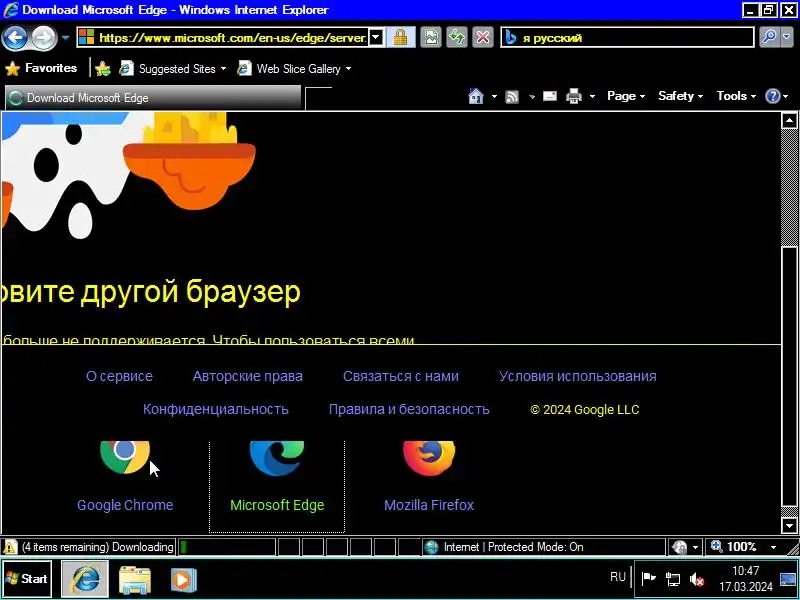Refresh the page with Refresh icon

coord(457,38)
